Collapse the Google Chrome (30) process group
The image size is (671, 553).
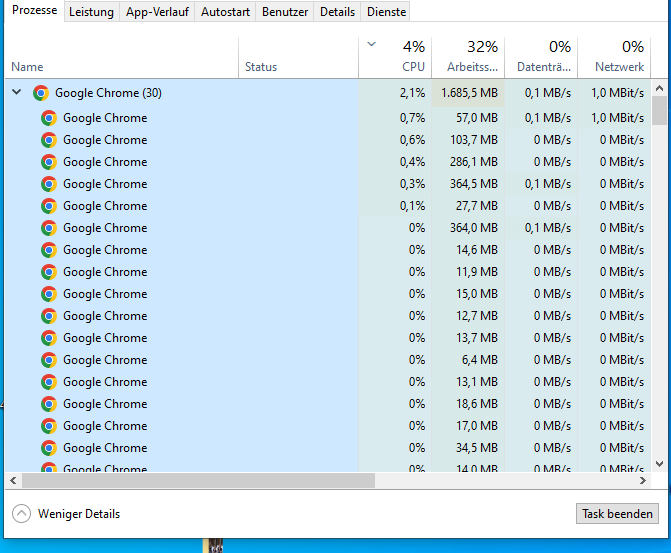17,92
